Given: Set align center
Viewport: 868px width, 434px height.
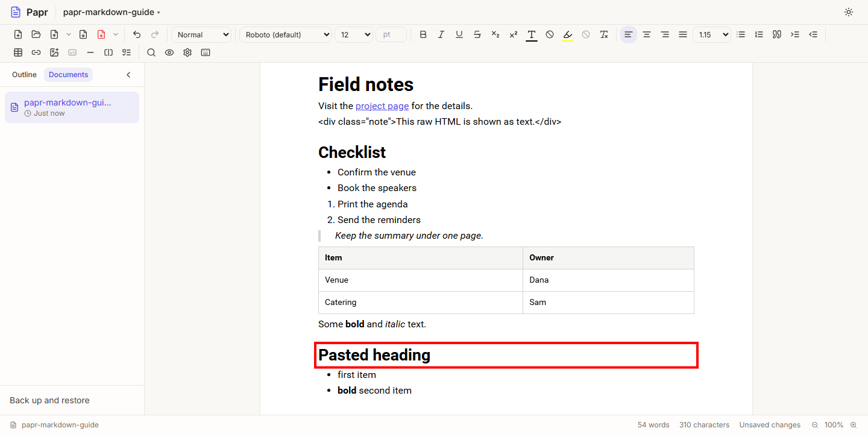Looking at the screenshot, I should click(x=647, y=34).
